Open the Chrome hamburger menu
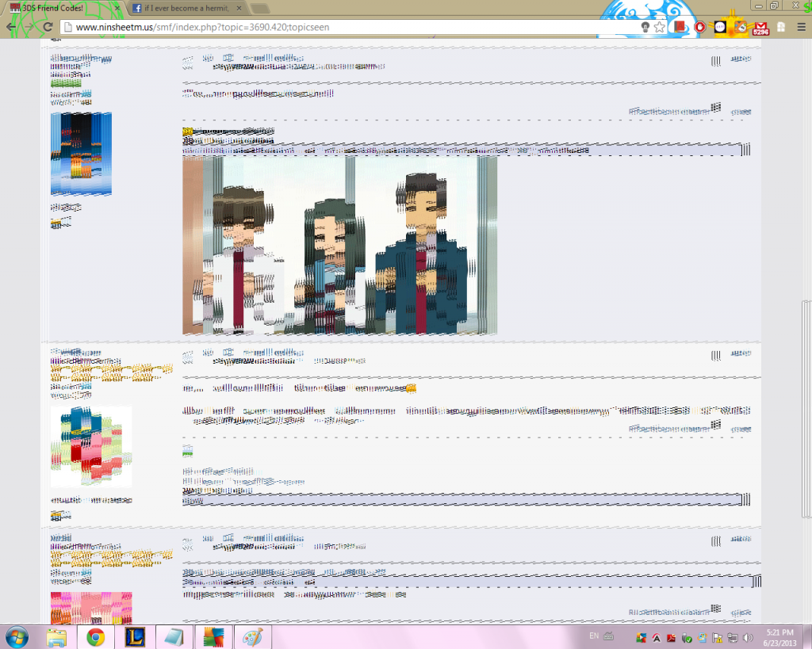812x649 pixels. tap(801, 27)
